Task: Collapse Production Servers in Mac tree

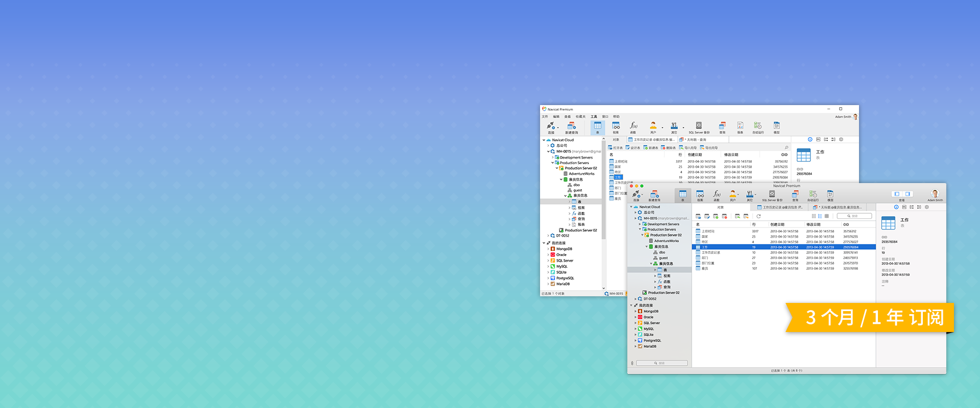Action: coord(640,229)
